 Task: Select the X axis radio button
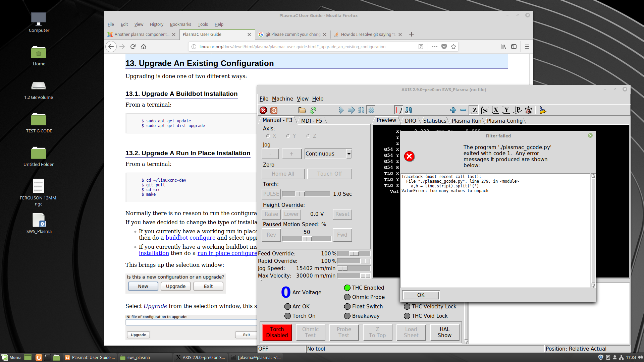pos(268,136)
